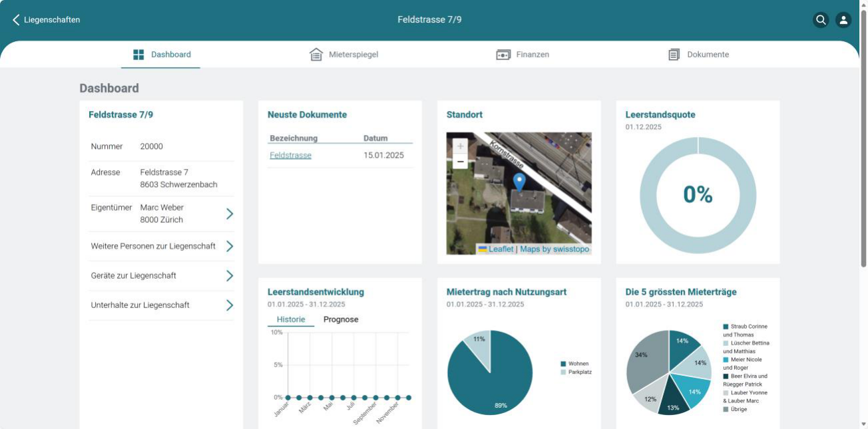Click the Standort card heading
This screenshot has width=868, height=429.
click(x=465, y=114)
